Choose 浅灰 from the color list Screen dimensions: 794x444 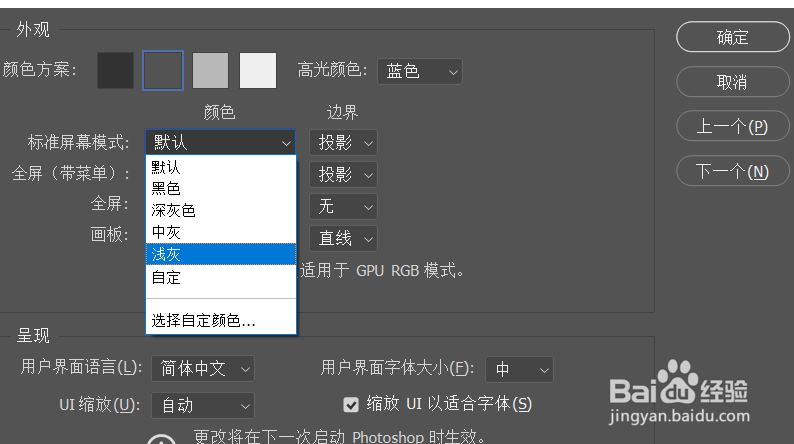(221, 254)
